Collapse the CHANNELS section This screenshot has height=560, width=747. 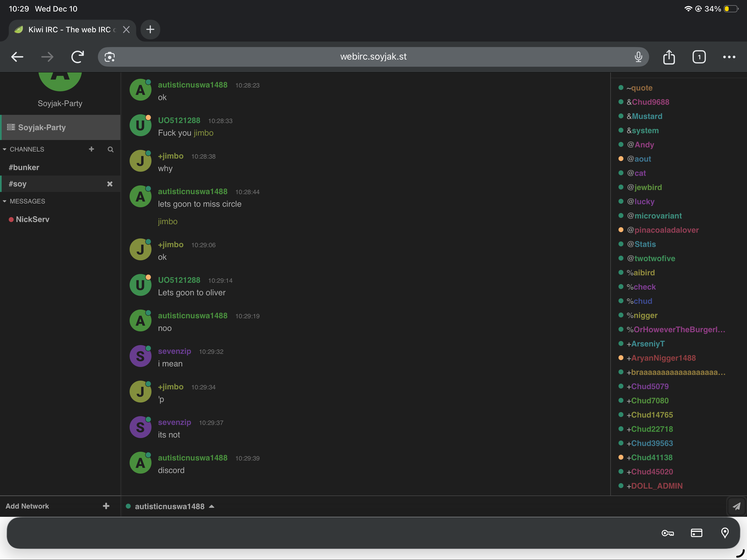(x=5, y=149)
